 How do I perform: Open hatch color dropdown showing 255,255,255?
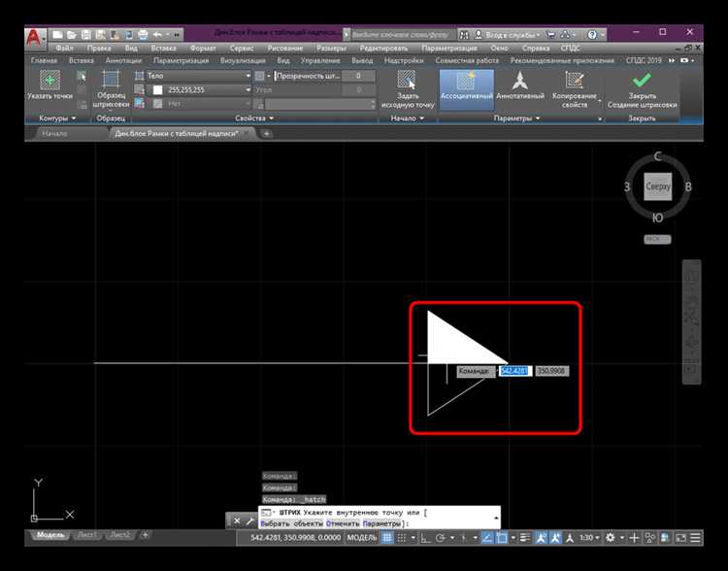point(199,89)
